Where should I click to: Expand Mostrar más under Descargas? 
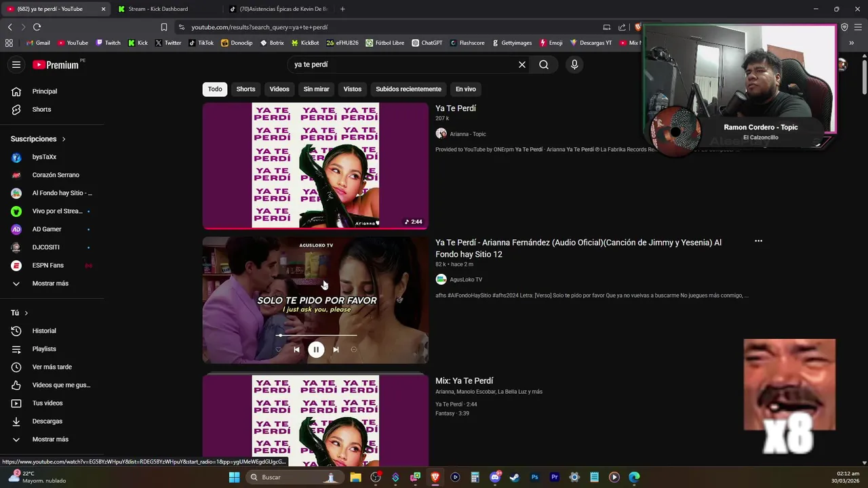tap(52, 439)
